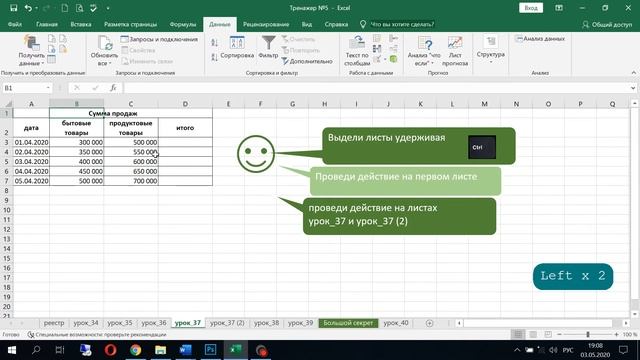Select the реестр sheet tab

54,323
